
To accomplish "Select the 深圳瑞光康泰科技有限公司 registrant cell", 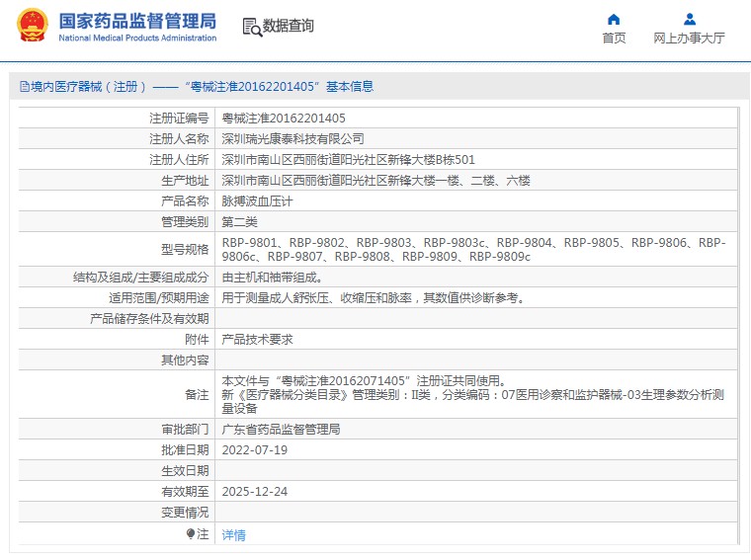I will [x=292, y=138].
